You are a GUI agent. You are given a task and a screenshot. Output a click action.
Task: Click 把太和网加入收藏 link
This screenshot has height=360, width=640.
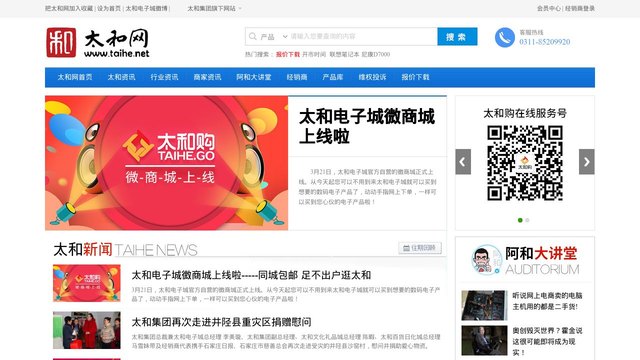[69, 8]
